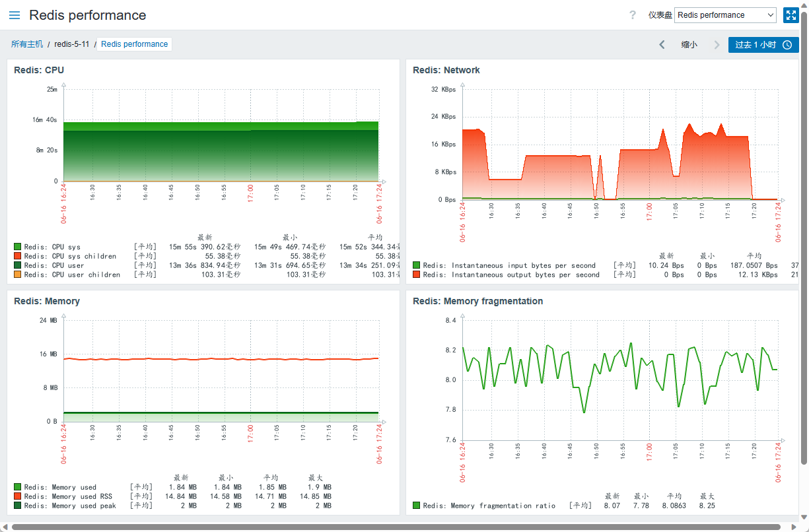The image size is (809, 532).
Task: Select the Redis performance breadcrumb tab
Action: [135, 44]
